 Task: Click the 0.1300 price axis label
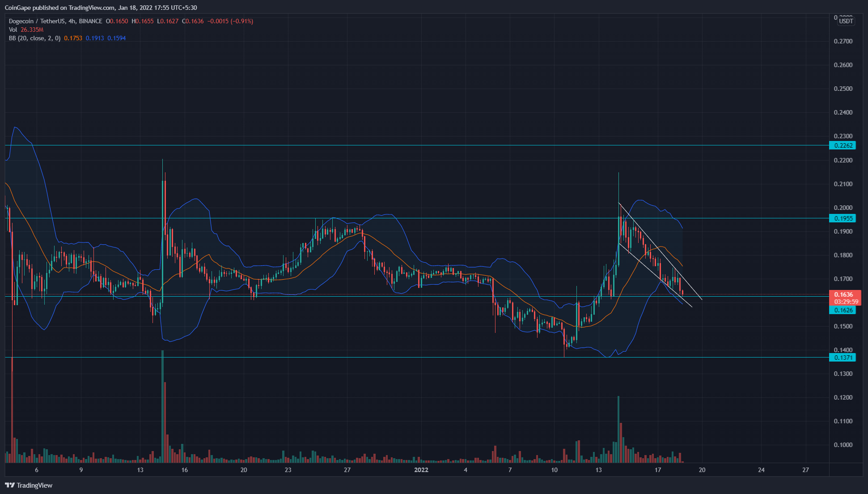843,374
